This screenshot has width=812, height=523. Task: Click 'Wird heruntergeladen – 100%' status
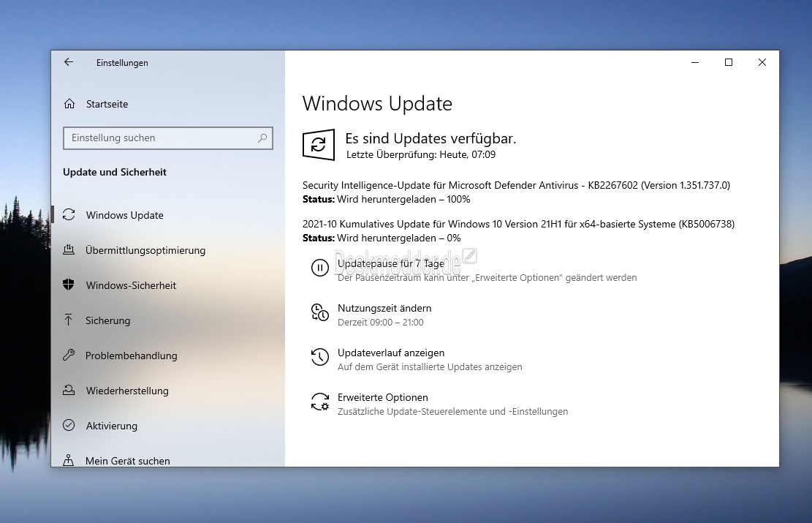point(403,199)
